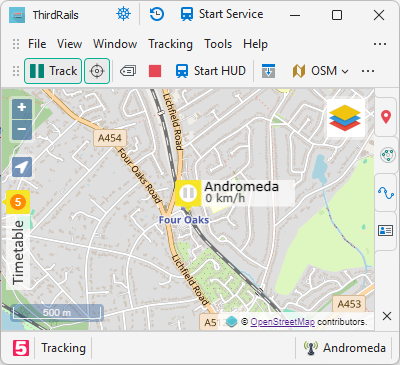Click the ship's wheel helm icon
This screenshot has width=400, height=365.
pyautogui.click(x=123, y=14)
